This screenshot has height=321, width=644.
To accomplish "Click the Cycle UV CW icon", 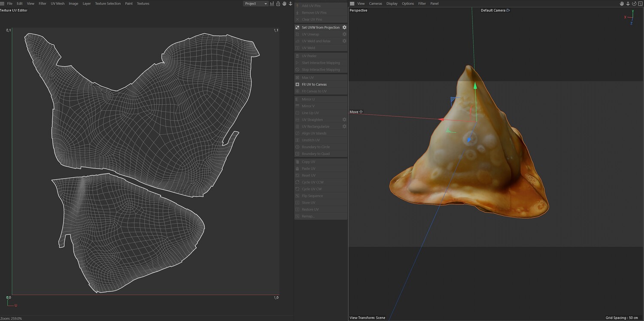I will coord(298,189).
